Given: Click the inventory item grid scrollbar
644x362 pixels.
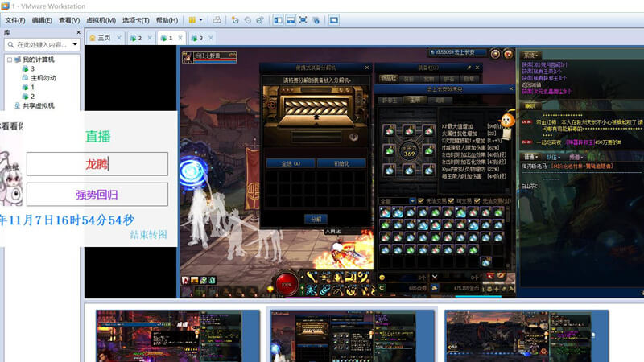Looking at the screenshot, I should (x=508, y=237).
